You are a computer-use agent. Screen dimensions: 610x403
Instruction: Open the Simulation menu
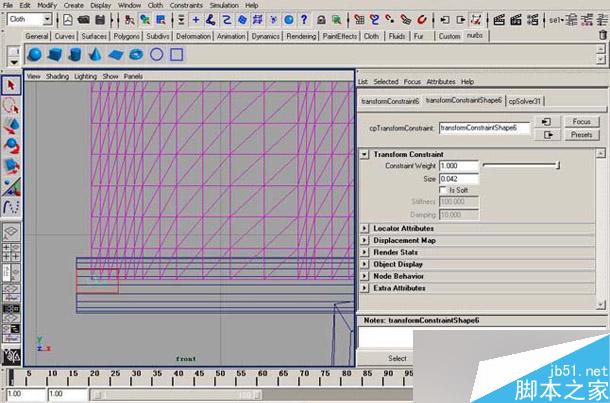click(x=224, y=5)
